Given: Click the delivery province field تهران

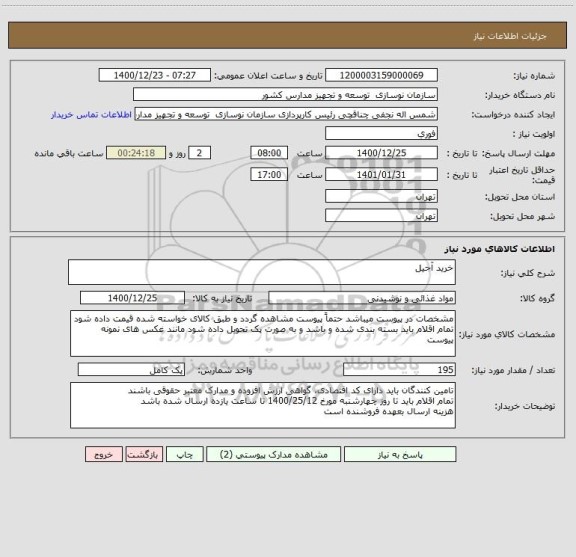Looking at the screenshot, I should click(381, 196).
